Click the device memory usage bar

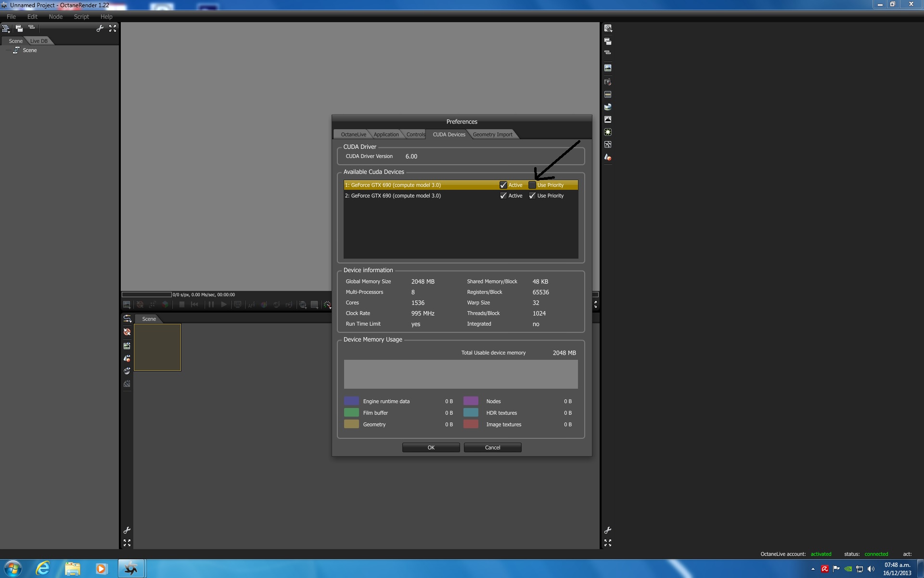pyautogui.click(x=461, y=374)
